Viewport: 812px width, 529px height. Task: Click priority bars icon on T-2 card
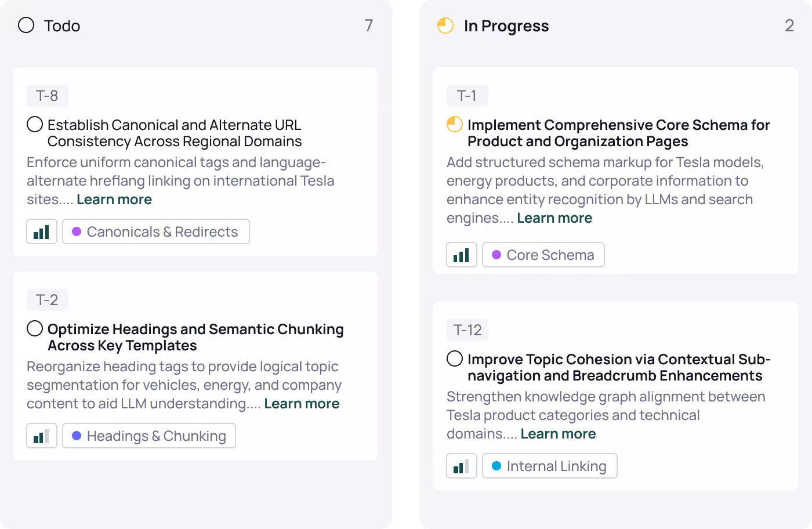(42, 436)
